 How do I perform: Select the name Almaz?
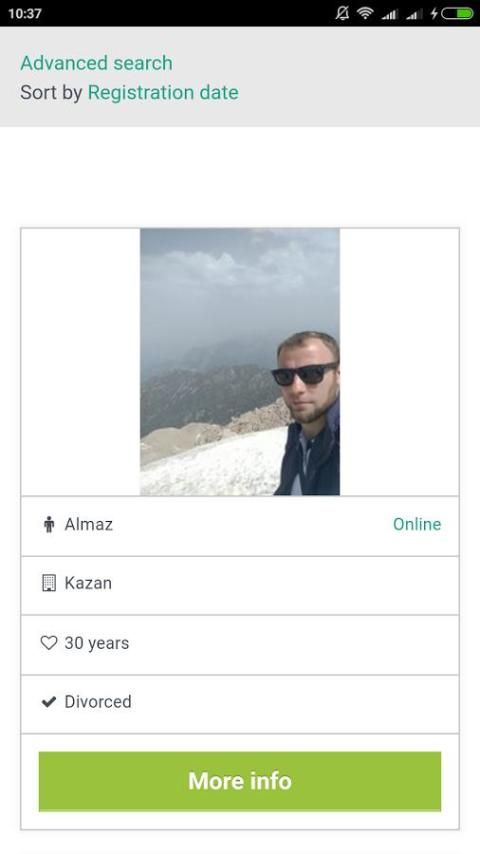point(89,524)
